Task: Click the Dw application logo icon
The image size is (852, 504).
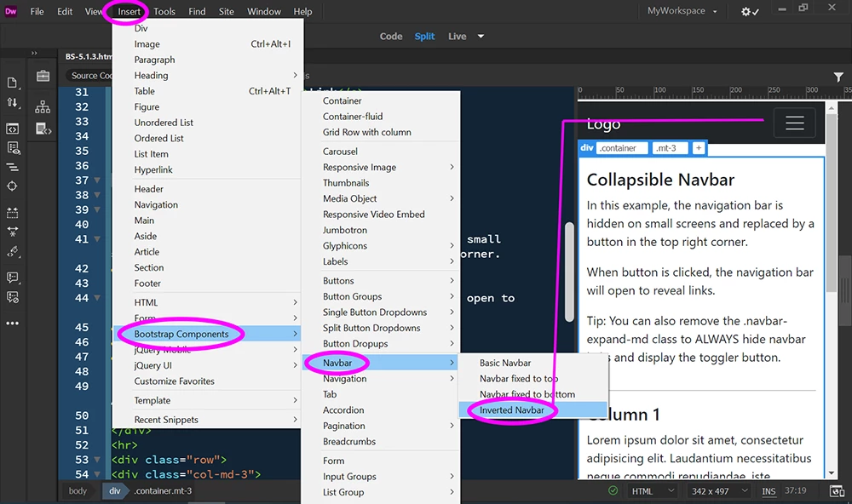Action: coord(10,11)
